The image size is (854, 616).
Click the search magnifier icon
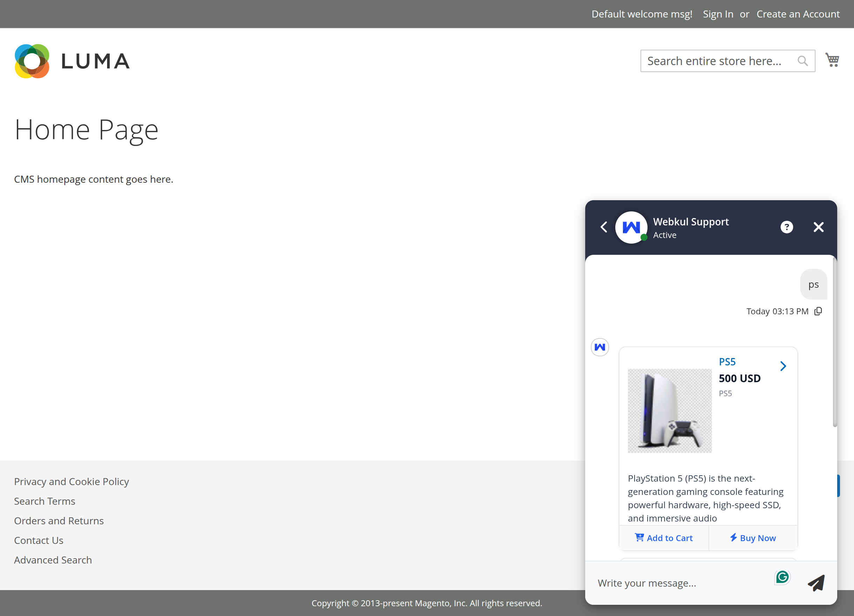coord(803,61)
